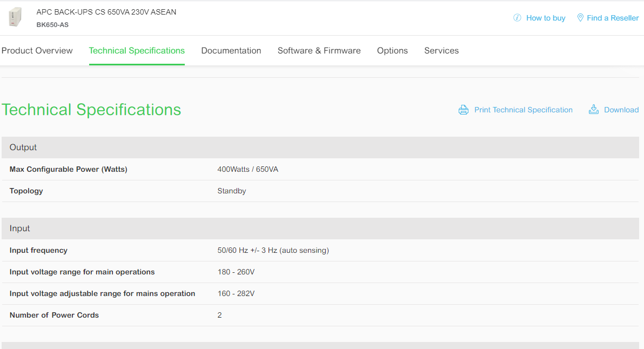Click the Input section header
Image resolution: width=644 pixels, height=349 pixels.
[320, 229]
